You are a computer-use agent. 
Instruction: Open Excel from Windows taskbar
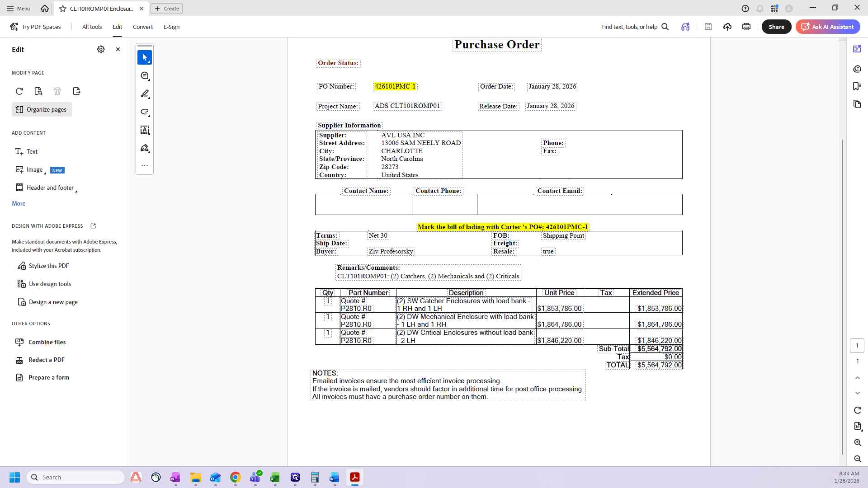coord(275,477)
